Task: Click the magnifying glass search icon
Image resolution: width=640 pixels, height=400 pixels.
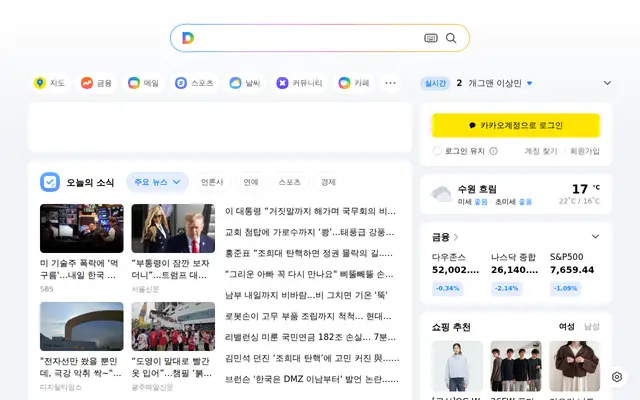Action: tap(451, 38)
